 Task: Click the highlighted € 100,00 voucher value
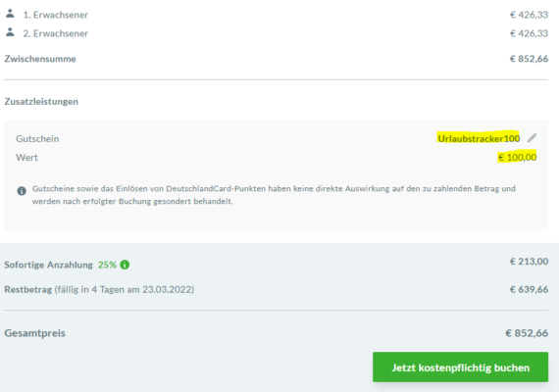click(x=517, y=157)
